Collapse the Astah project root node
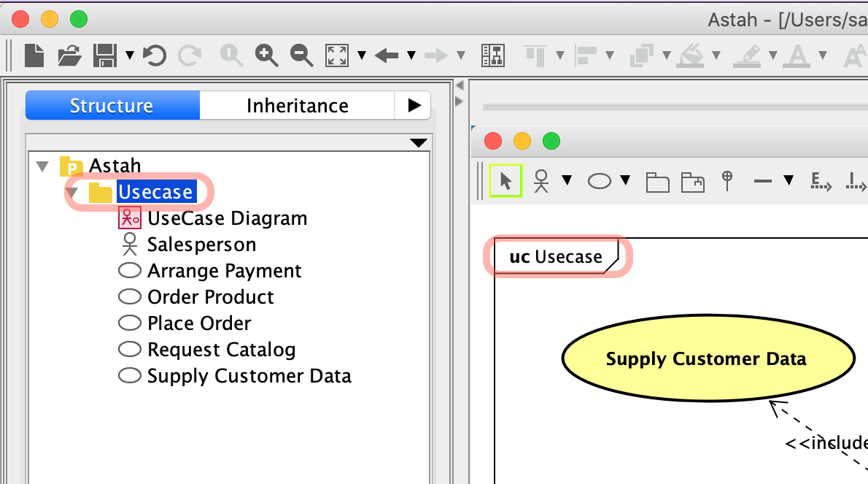Image resolution: width=868 pixels, height=484 pixels. click(x=42, y=166)
